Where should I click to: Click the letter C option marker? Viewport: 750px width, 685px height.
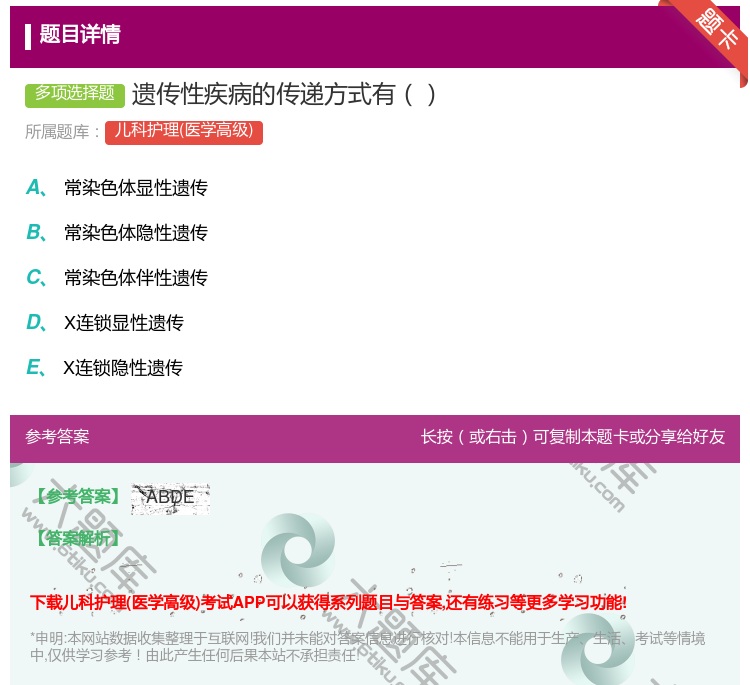pyautogui.click(x=36, y=277)
